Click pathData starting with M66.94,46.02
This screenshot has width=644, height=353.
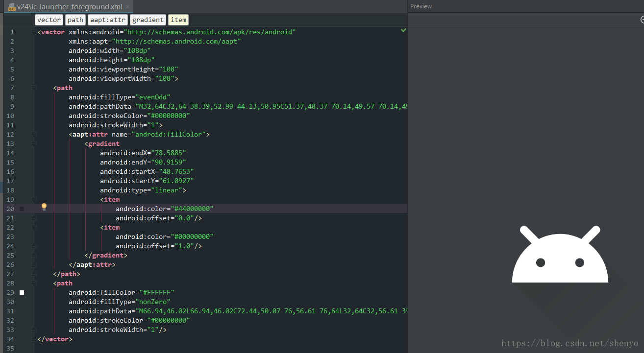[x=271, y=311]
